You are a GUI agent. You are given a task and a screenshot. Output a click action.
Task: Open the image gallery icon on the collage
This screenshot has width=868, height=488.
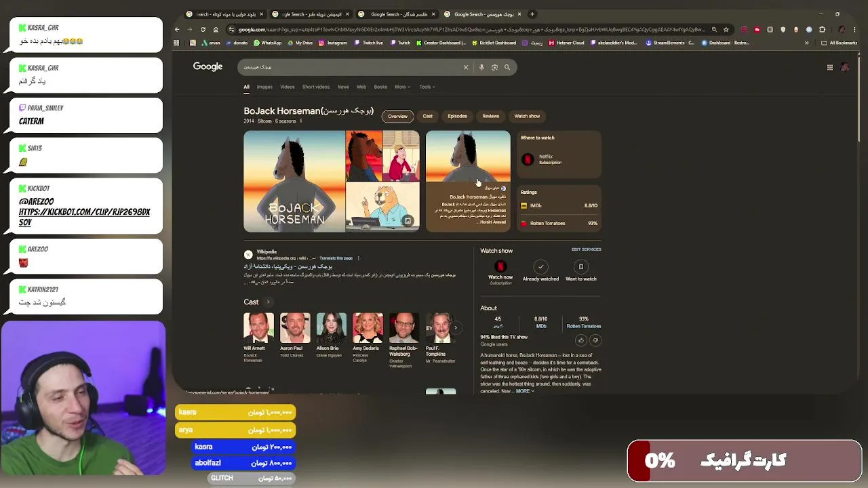tap(408, 221)
